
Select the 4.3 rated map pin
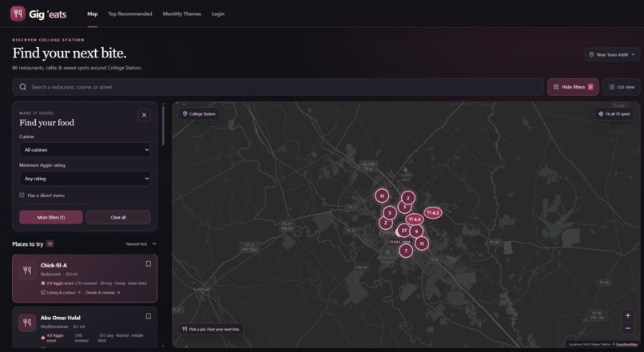(433, 212)
